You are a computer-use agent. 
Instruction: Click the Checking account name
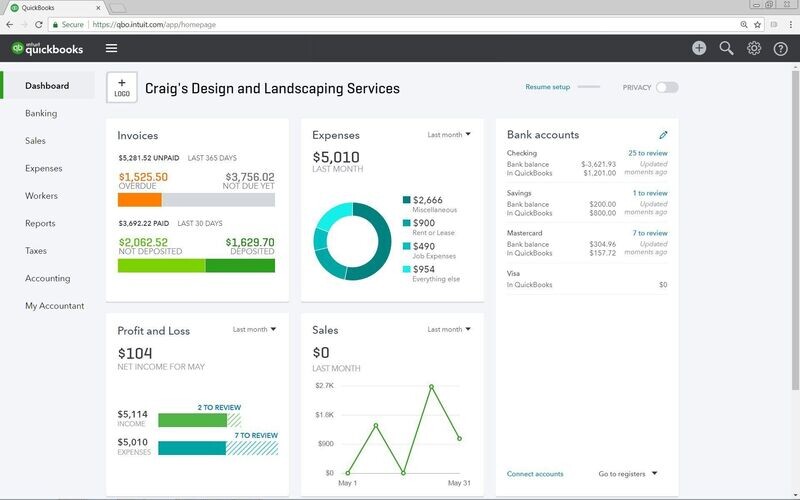click(521, 153)
